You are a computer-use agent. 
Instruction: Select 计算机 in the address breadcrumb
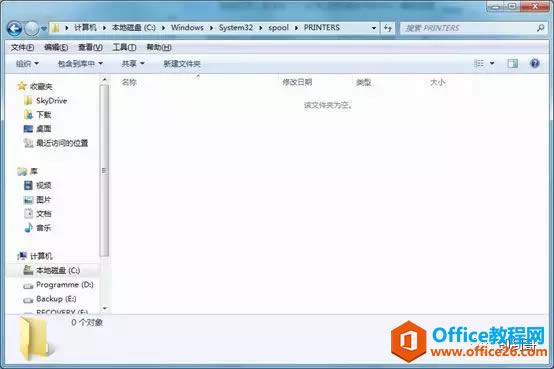[x=86, y=28]
